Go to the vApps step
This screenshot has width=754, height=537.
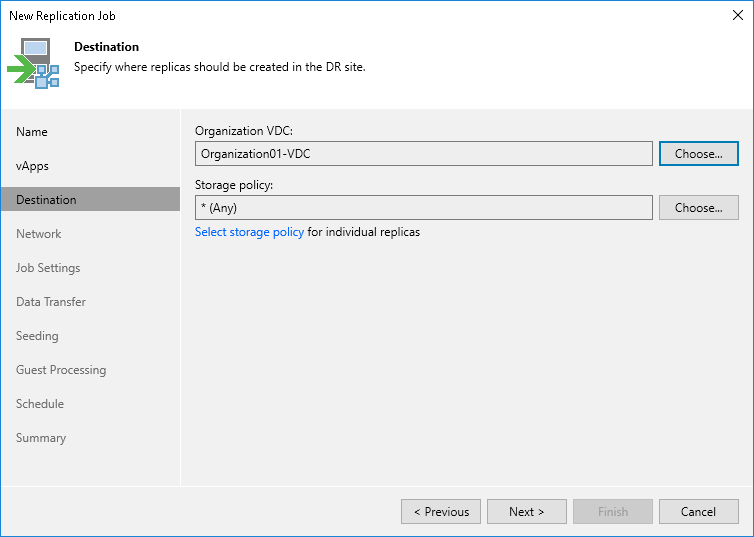pyautogui.click(x=32, y=166)
